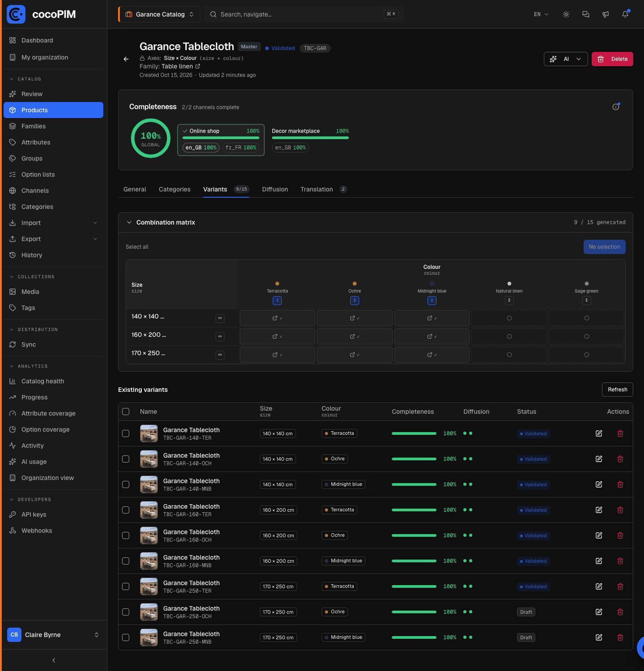Click the Search, navigate… field

pyautogui.click(x=304, y=14)
